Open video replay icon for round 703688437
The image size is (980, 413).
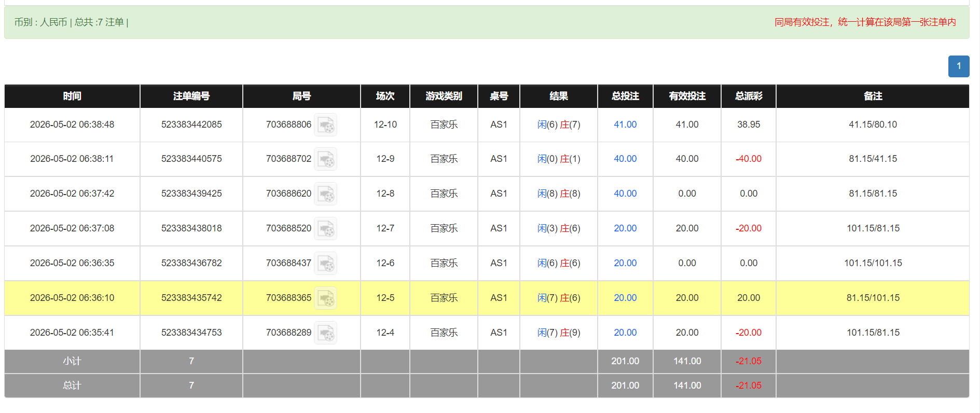point(326,263)
